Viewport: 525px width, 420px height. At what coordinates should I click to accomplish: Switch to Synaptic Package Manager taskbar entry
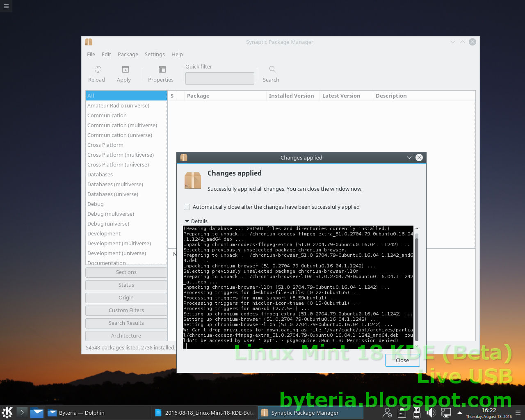pyautogui.click(x=310, y=413)
